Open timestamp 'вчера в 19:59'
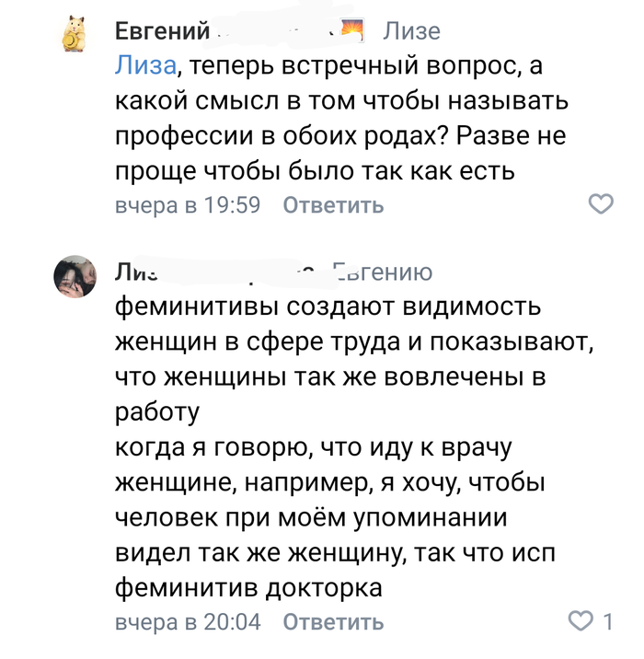Screen dimensions: 644x659 [x=188, y=205]
